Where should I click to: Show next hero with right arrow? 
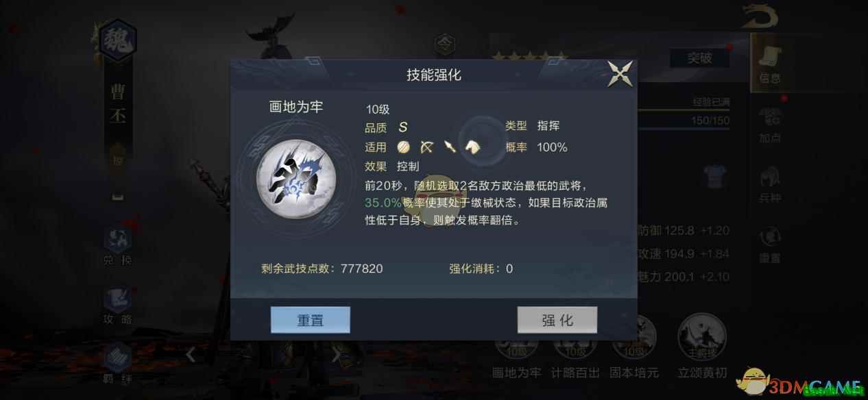tap(336, 354)
